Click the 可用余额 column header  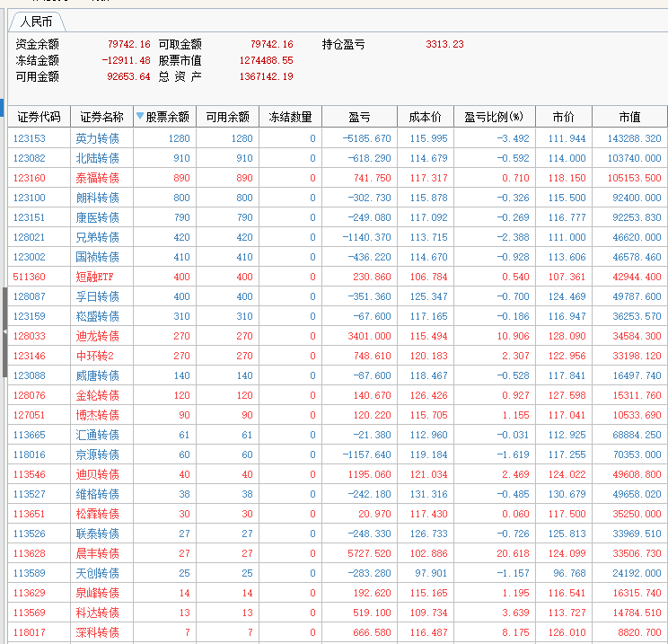coord(226,117)
